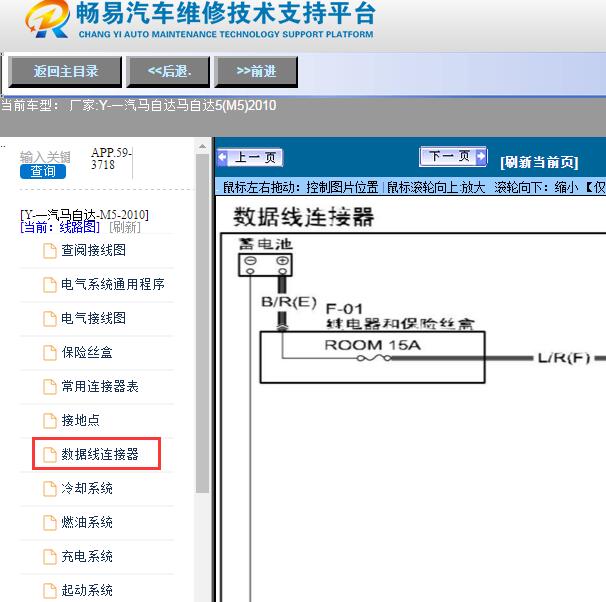
Task: Open the 查阅接线图 tree item
Action: pyautogui.click(x=94, y=250)
